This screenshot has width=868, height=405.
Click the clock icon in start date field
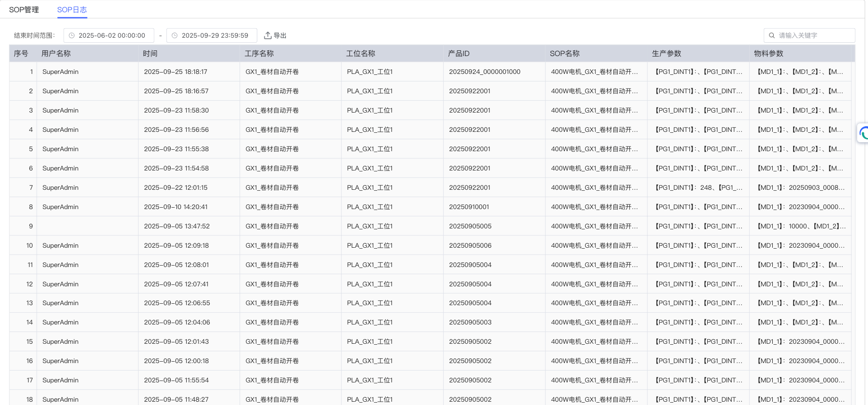(x=72, y=35)
